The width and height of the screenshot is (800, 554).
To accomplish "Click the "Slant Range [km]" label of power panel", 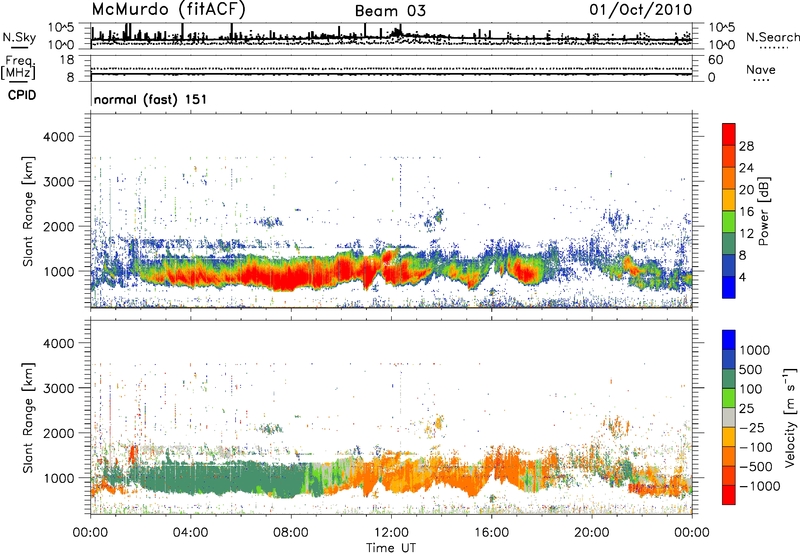I will point(29,211).
